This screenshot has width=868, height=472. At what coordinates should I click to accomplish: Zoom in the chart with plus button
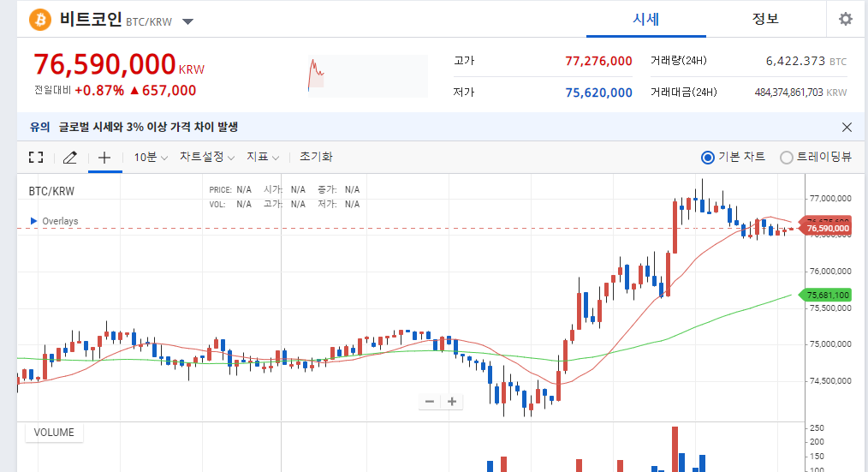click(x=452, y=402)
